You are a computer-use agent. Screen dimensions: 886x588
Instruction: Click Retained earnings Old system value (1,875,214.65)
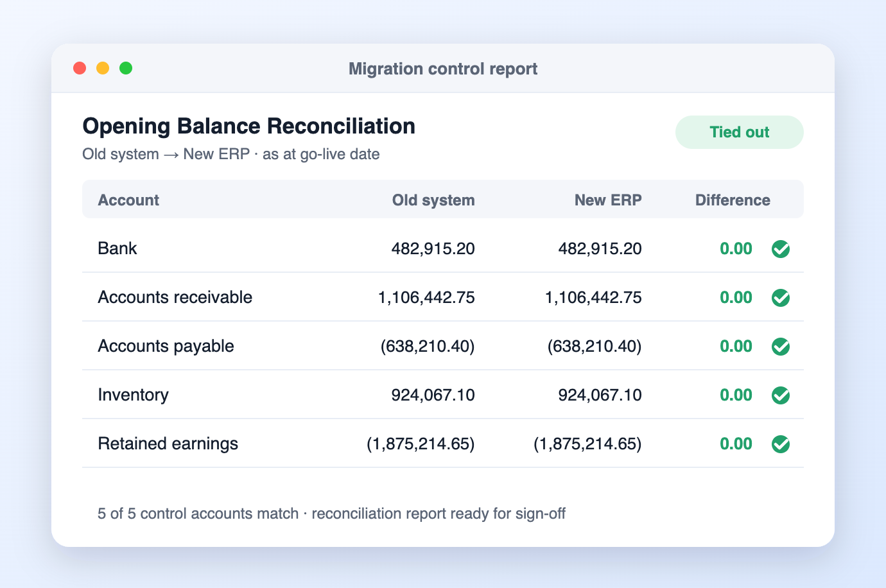pyautogui.click(x=421, y=444)
